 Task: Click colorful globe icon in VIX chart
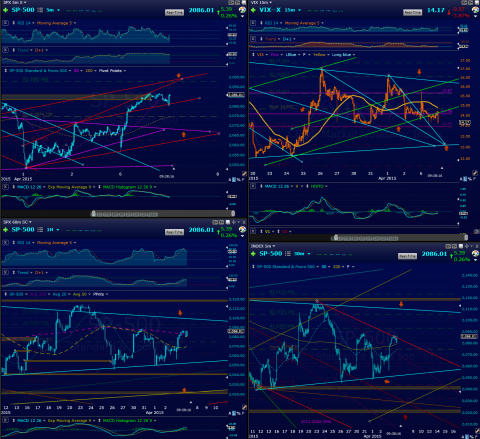click(476, 10)
